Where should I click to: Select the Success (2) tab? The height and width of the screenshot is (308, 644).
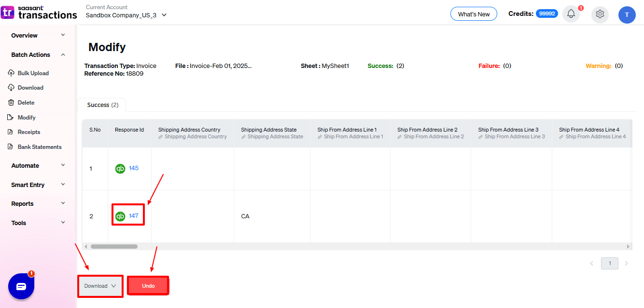(x=102, y=105)
